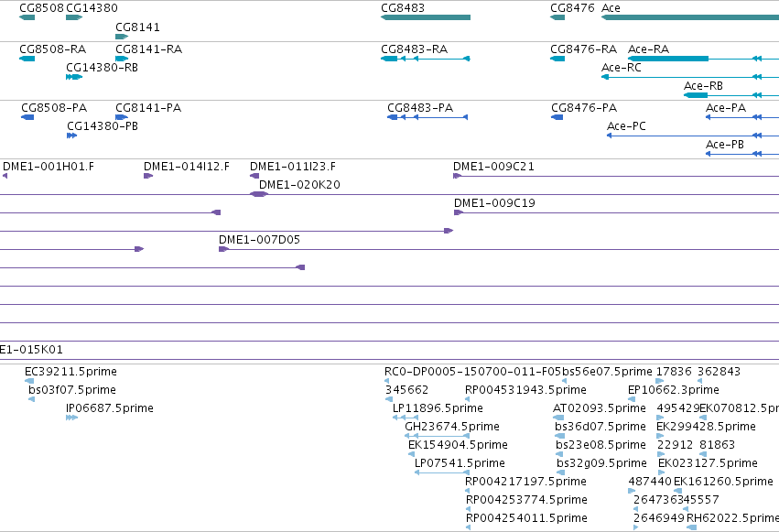Select the CG8476 gene glyph
779x532 pixels.
(x=557, y=17)
